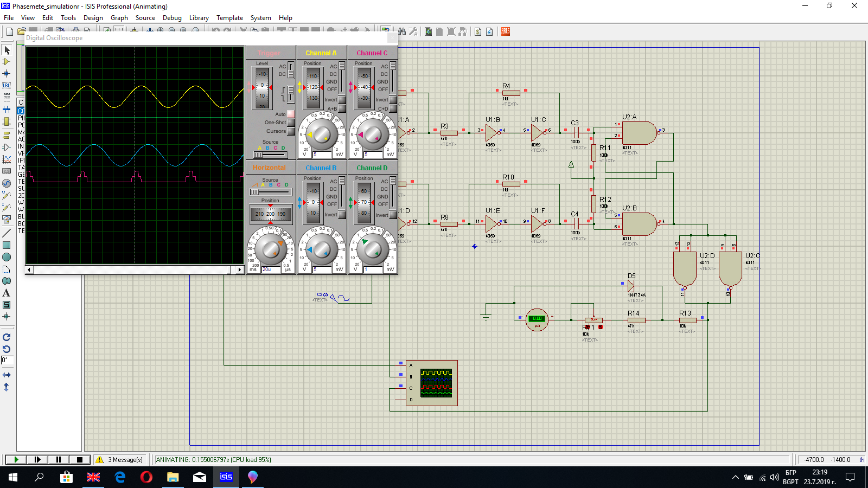Select the Component Mode tool

pos(7,62)
